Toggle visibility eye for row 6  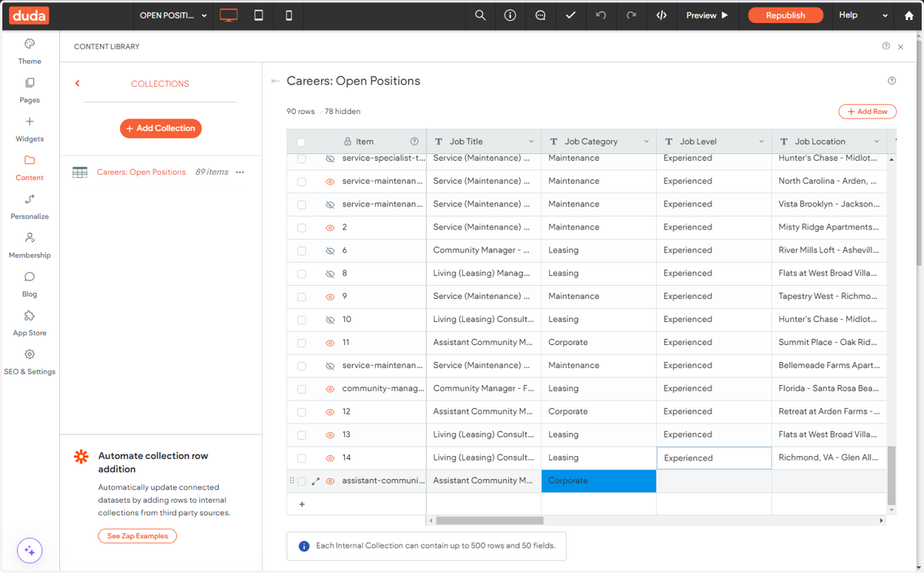[x=330, y=250]
